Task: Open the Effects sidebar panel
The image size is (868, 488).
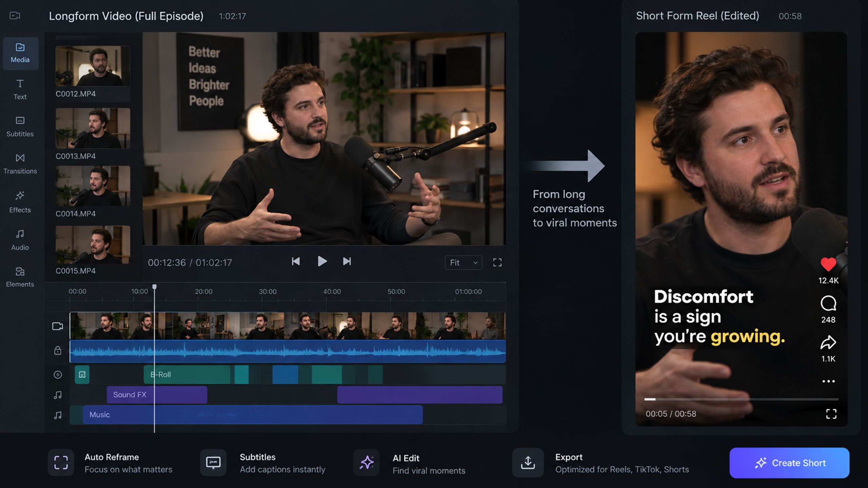Action: click(20, 202)
